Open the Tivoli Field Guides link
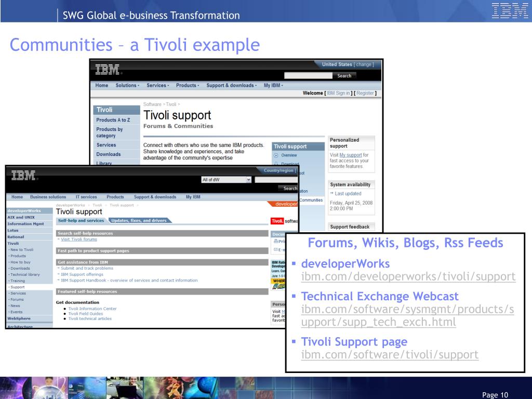The image size is (532, 399). [86, 313]
